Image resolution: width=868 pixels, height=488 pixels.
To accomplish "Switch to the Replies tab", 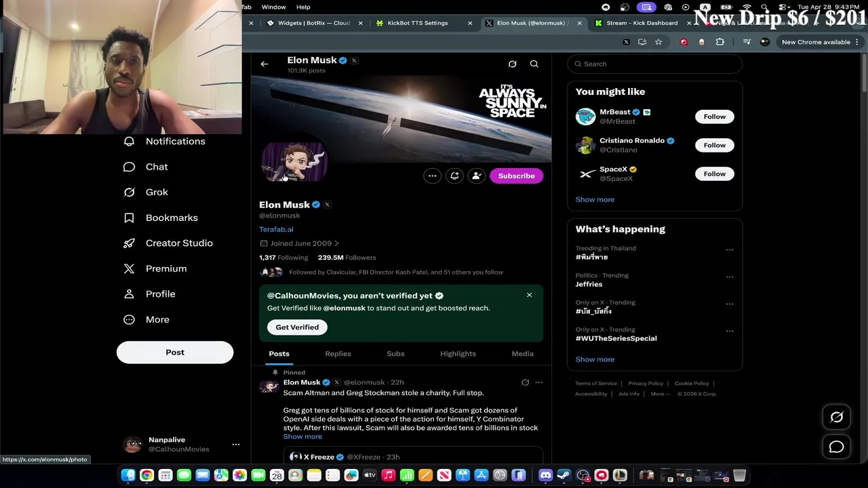I will (x=338, y=354).
